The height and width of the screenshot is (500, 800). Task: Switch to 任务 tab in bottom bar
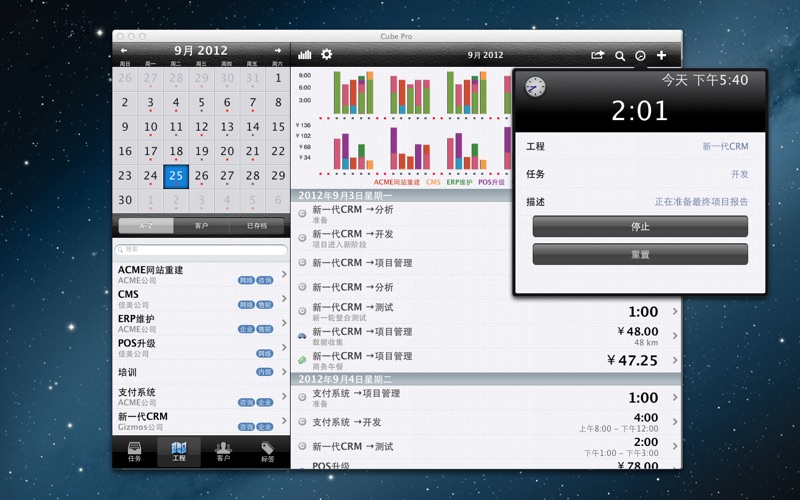point(134,452)
